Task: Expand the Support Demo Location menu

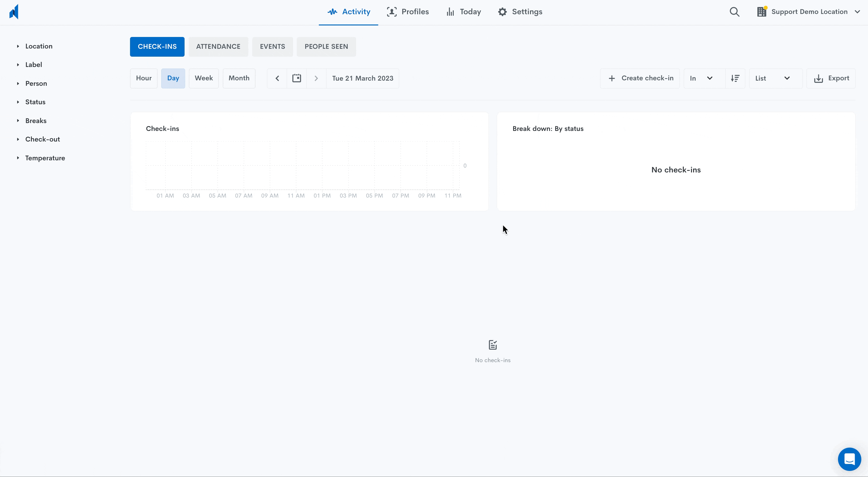Action: (x=808, y=12)
